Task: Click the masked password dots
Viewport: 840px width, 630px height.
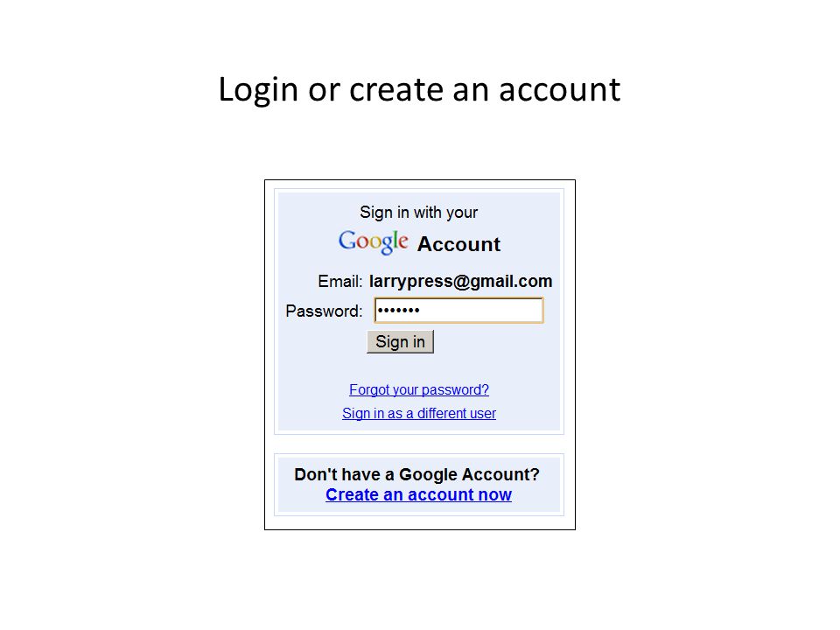Action: 399,310
